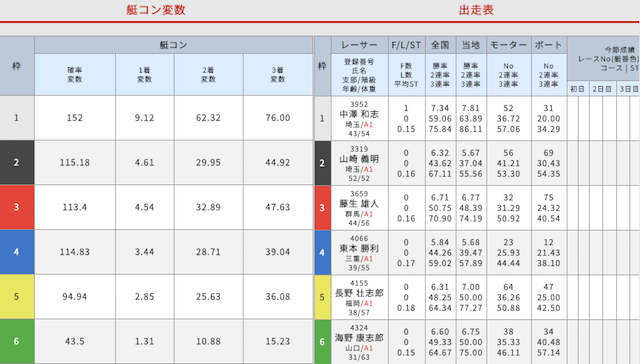Select the yellow lane 5 cell
Viewport: 640px width, 364px height.
pos(17,297)
